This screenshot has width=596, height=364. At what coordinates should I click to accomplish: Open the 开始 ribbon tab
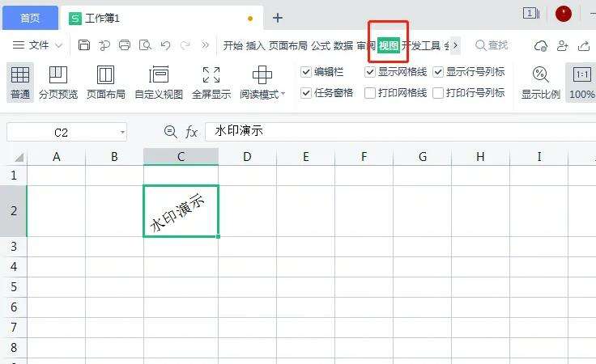click(x=233, y=46)
